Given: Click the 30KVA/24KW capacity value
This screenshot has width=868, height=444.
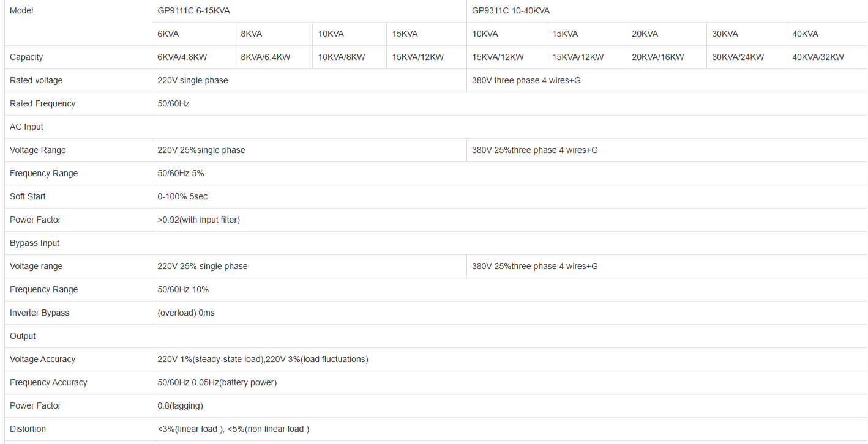Looking at the screenshot, I should point(738,57).
